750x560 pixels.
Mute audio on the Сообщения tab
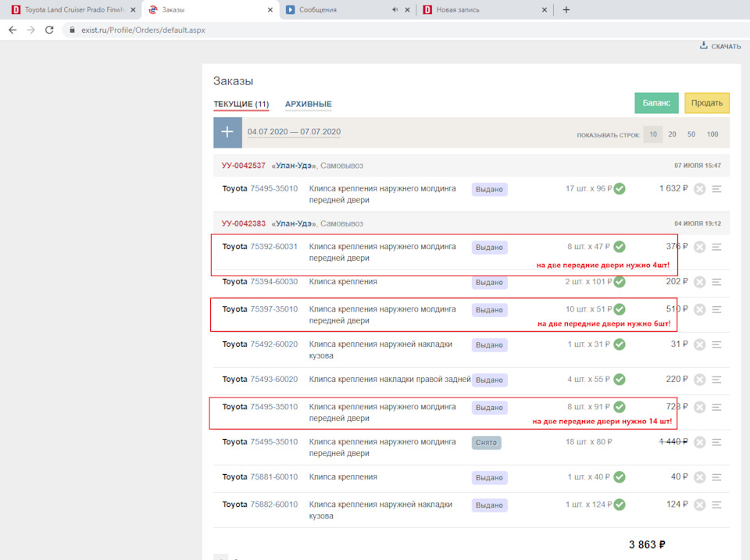coord(395,9)
